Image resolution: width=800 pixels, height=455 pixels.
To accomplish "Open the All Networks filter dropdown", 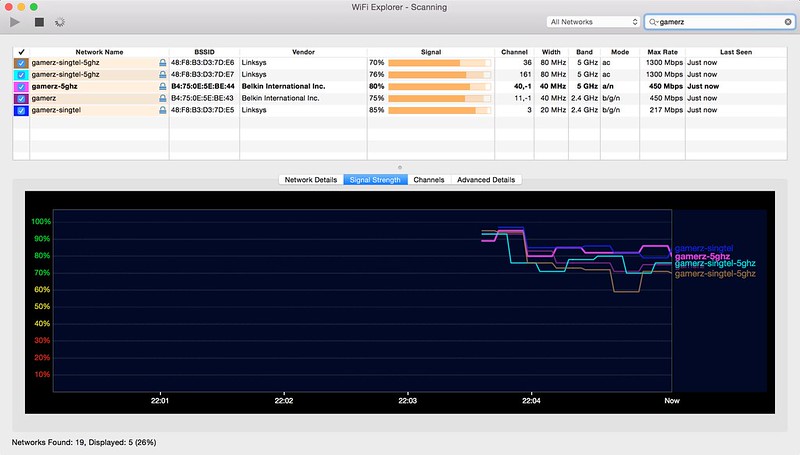I will point(592,21).
